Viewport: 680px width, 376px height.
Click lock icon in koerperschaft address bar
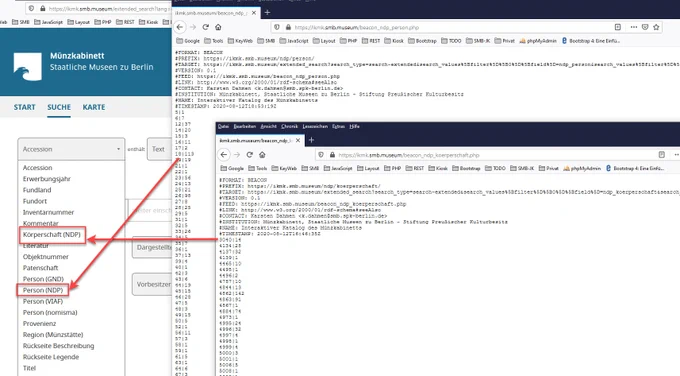332,155
